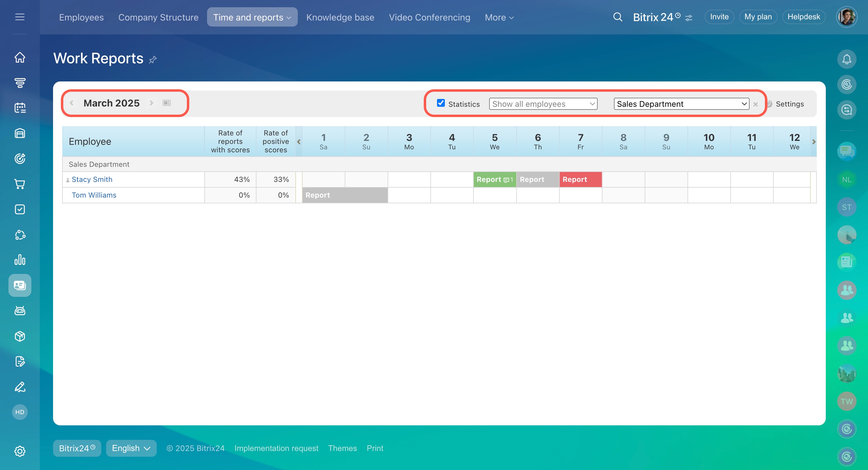Open the Bitrix24 sliders settings icon
868x470 pixels.
click(689, 17)
